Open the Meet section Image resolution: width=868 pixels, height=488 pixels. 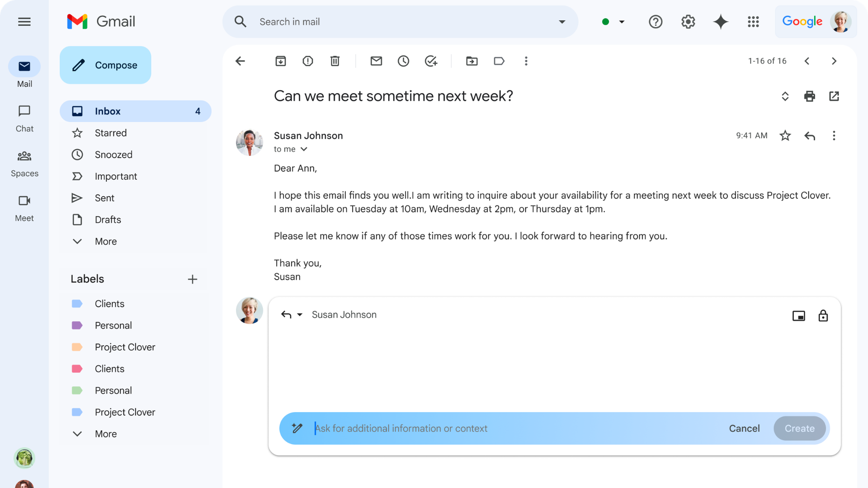pyautogui.click(x=24, y=208)
